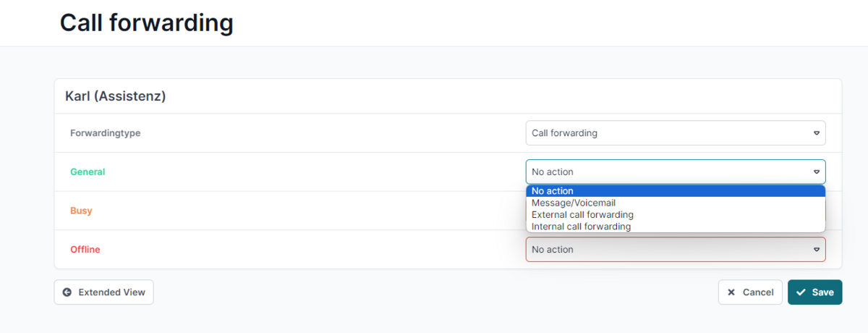Click the Save checkmark icon
The width and height of the screenshot is (868, 333).
click(x=801, y=292)
